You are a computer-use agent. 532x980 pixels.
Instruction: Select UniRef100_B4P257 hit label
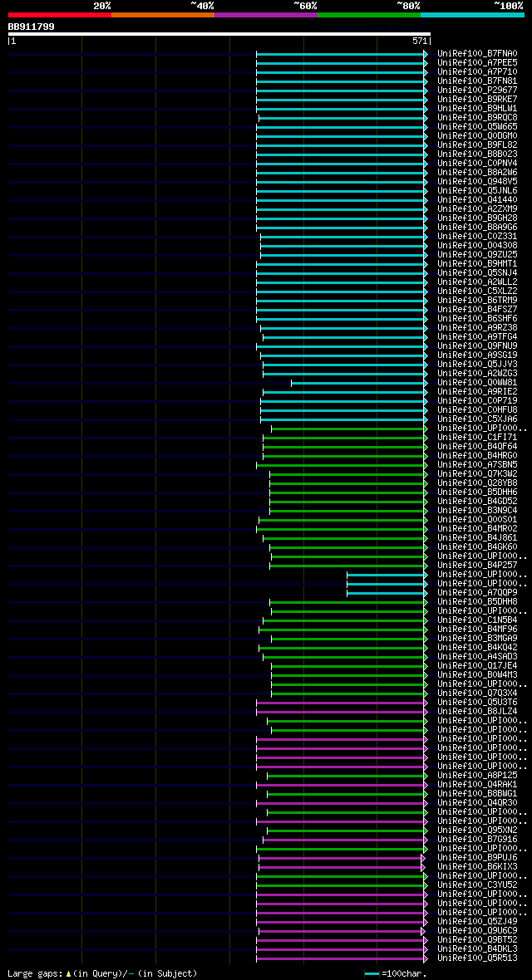477,566
